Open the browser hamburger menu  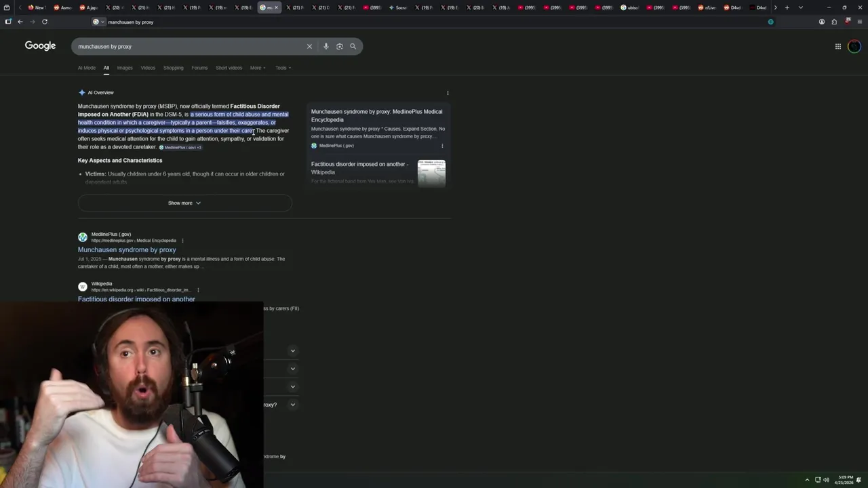(859, 22)
